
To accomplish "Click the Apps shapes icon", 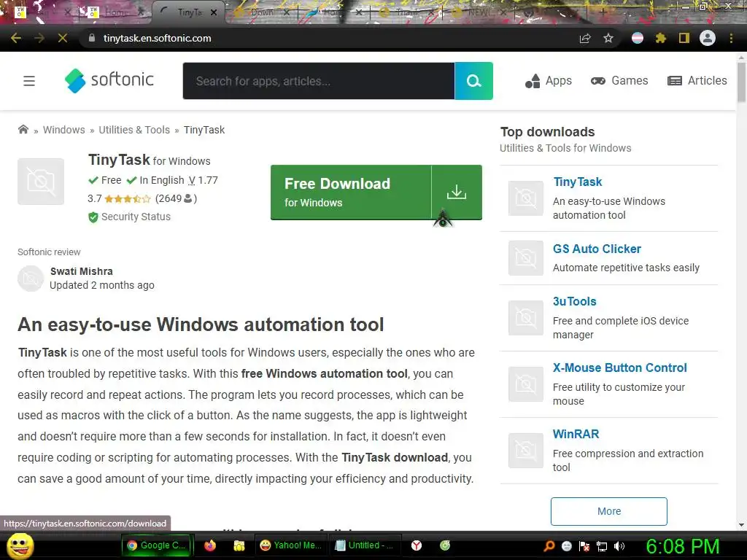I will coord(533,81).
